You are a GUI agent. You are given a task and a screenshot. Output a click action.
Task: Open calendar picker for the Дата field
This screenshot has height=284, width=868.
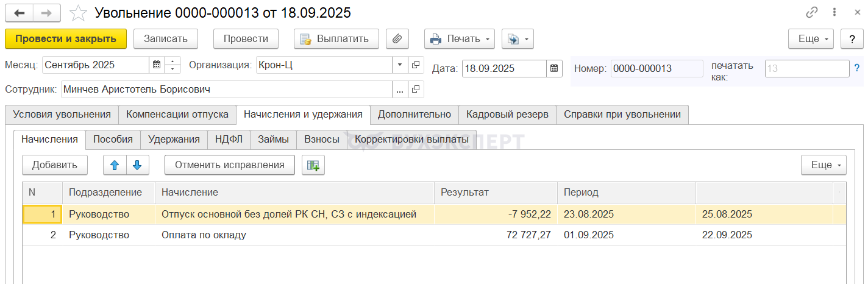click(x=554, y=68)
